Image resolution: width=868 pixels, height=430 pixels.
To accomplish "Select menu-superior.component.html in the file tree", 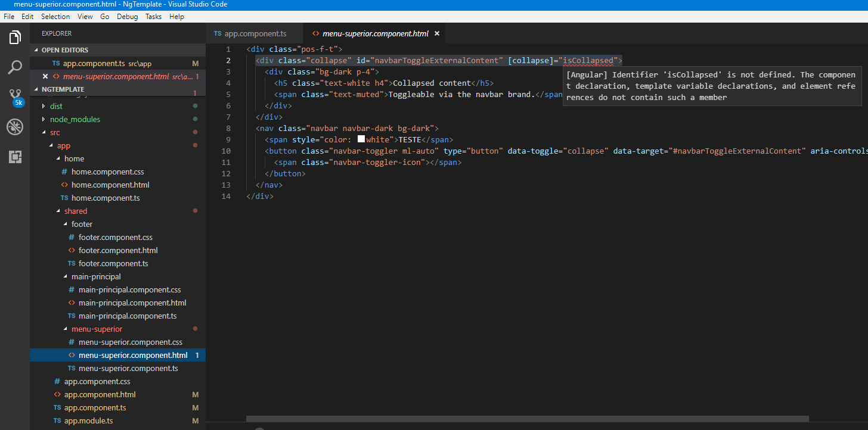I will (x=117, y=355).
